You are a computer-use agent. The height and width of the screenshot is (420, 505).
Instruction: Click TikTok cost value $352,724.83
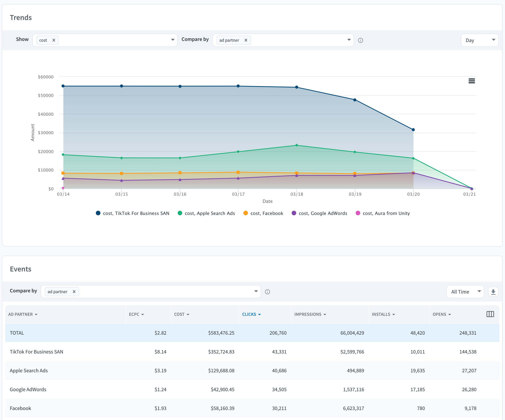point(221,352)
